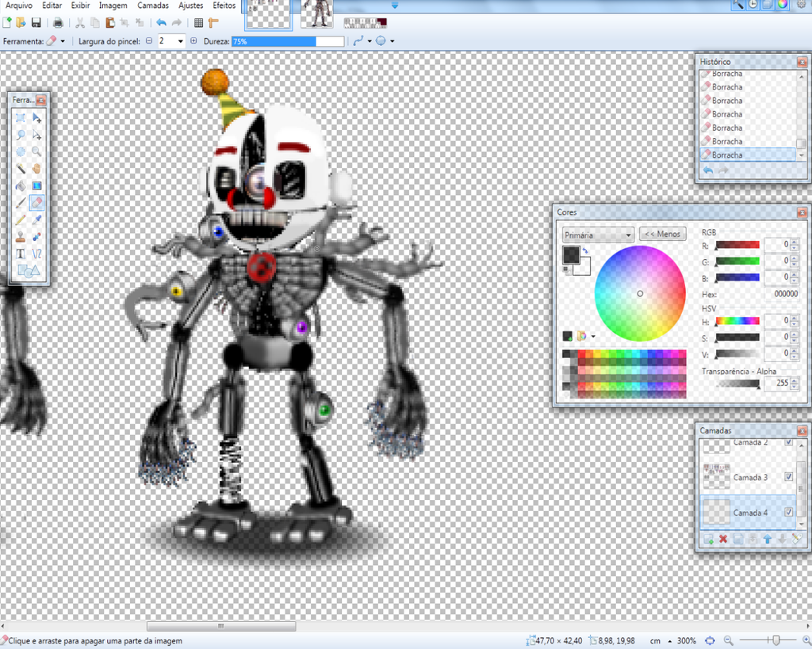Select the Paintbrush tool

tap(21, 203)
